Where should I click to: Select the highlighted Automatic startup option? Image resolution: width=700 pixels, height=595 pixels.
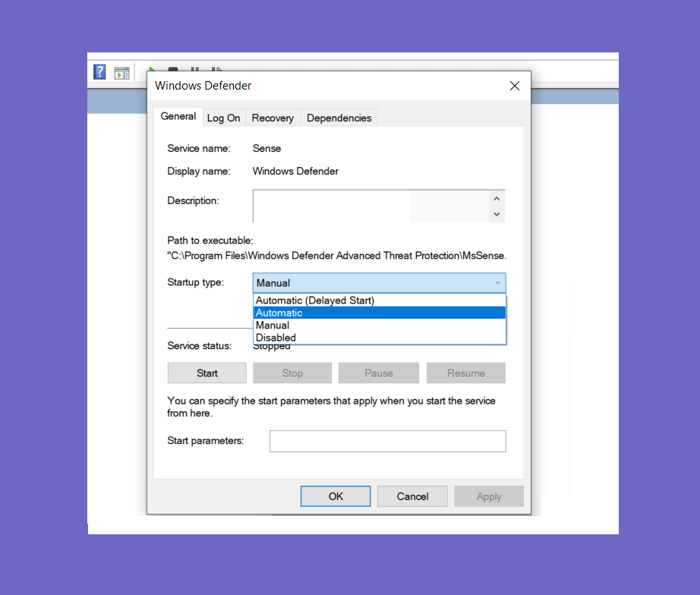[379, 313]
